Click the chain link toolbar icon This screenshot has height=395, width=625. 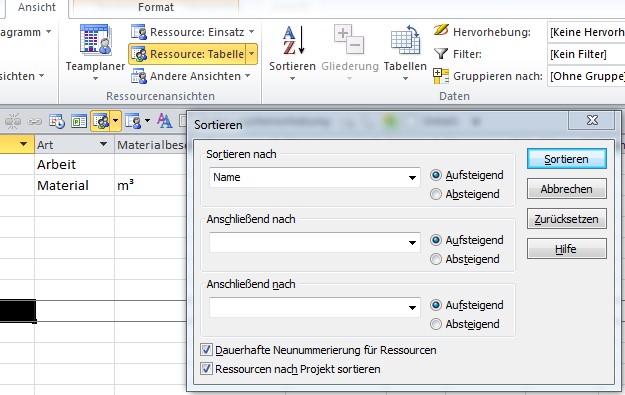[35, 121]
